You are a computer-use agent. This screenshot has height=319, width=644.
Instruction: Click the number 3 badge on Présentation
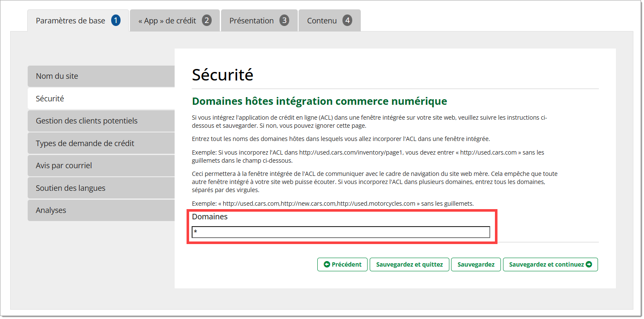(284, 20)
